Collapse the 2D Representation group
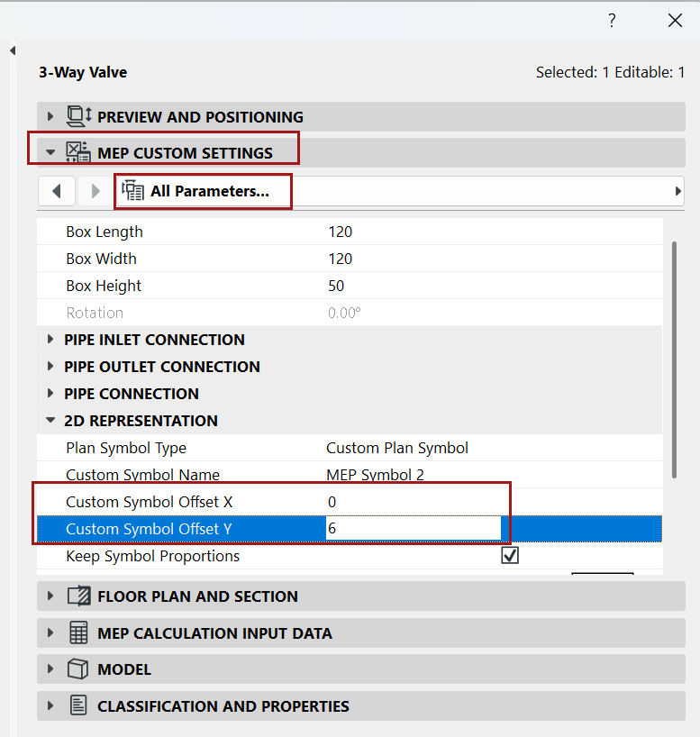 tap(50, 421)
